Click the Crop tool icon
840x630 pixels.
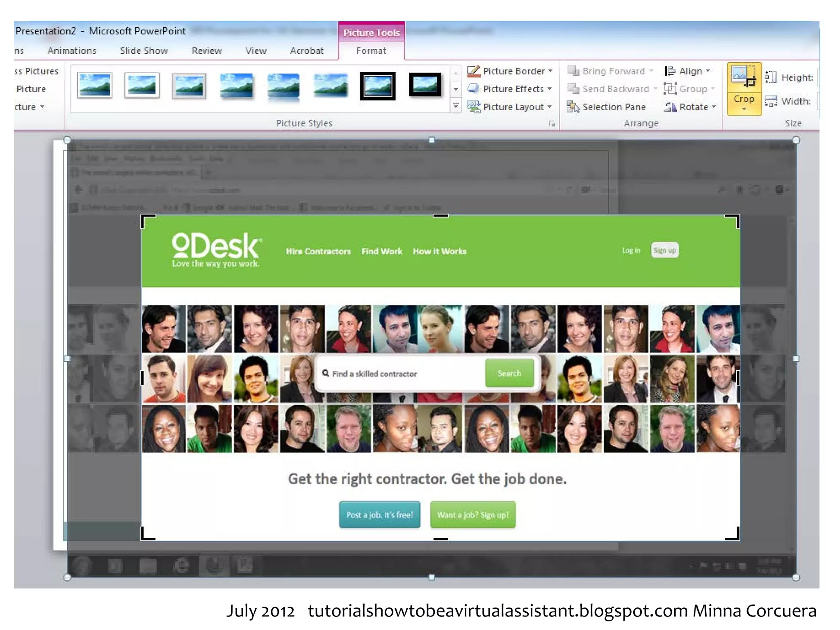pyautogui.click(x=744, y=77)
